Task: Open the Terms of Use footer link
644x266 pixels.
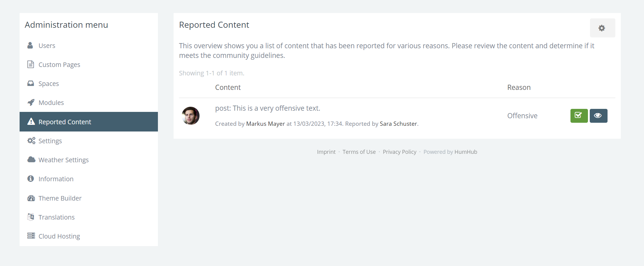Action: coord(359,152)
